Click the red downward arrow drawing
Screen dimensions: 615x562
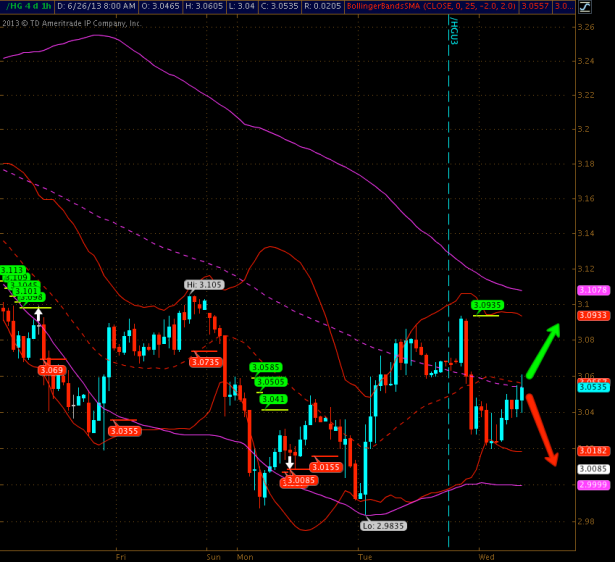tap(541, 429)
